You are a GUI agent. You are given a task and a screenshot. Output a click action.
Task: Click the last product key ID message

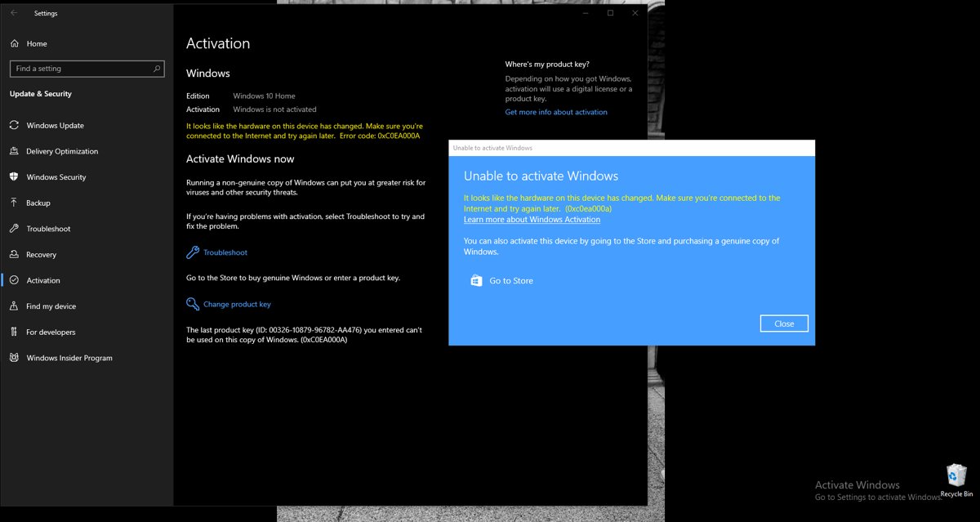(304, 335)
